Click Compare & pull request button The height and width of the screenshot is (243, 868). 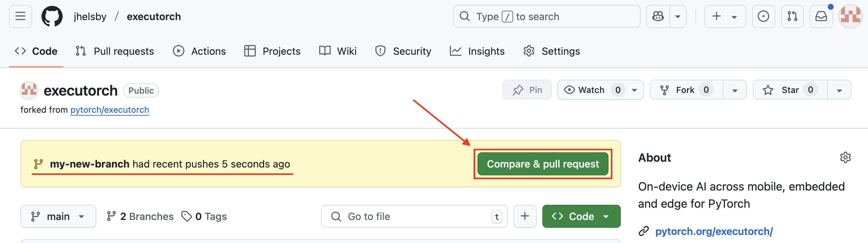(542, 164)
